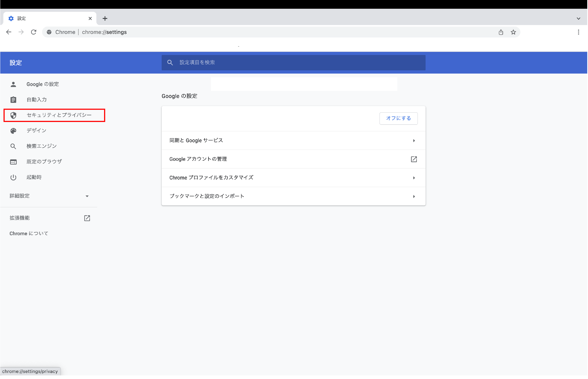588x379 pixels.
Task: Expand 詳細設定 section arrow
Action: pos(87,196)
